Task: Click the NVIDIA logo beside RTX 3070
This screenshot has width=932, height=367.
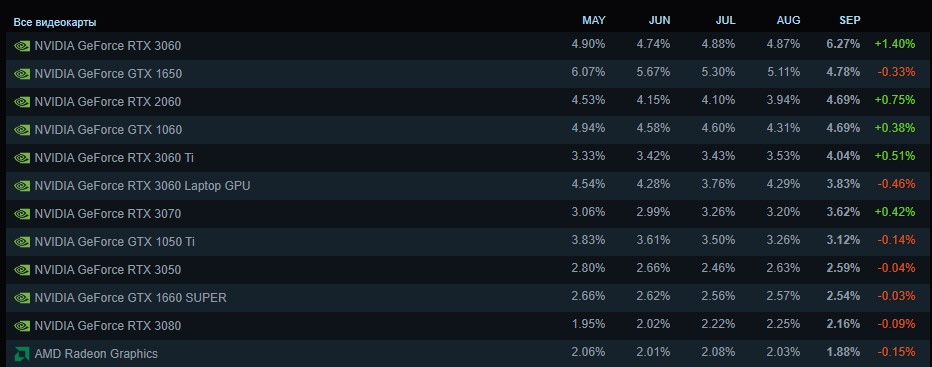Action: pos(22,214)
